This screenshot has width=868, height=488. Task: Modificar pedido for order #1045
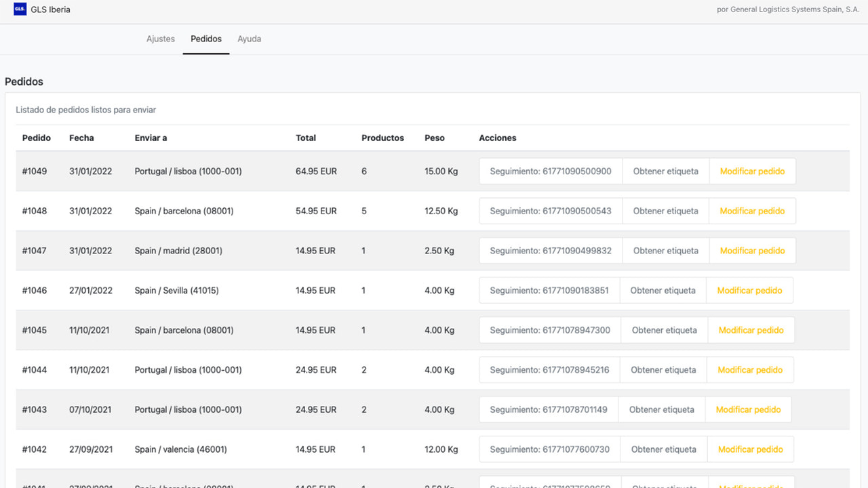pos(751,329)
